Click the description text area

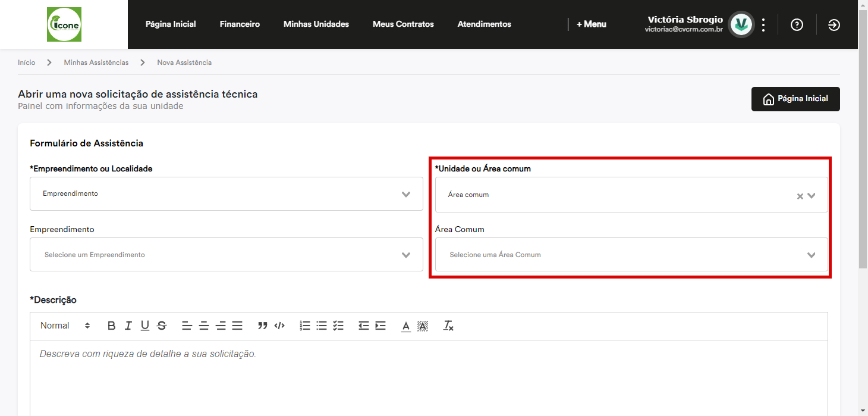point(429,378)
